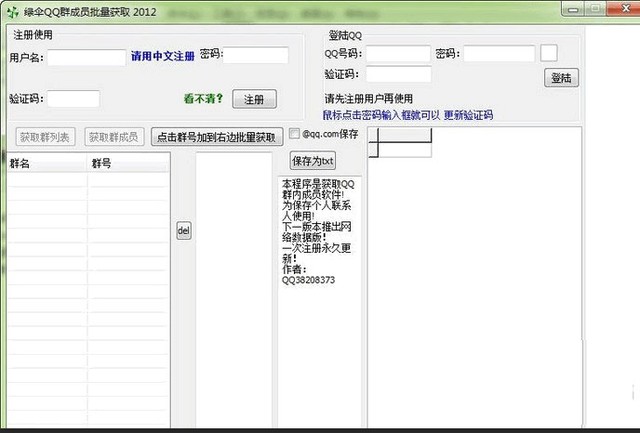Viewport: 640px width, 433px height.
Task: Click the 群名 column header
Action: (x=47, y=163)
